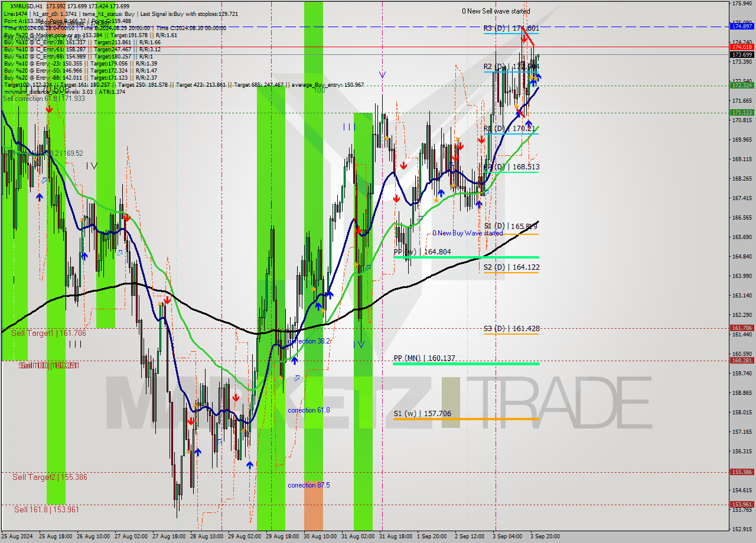Click the '1 Sep 20:00' time axis label
Image resolution: width=756 pixels, height=543 pixels.
coord(432,537)
